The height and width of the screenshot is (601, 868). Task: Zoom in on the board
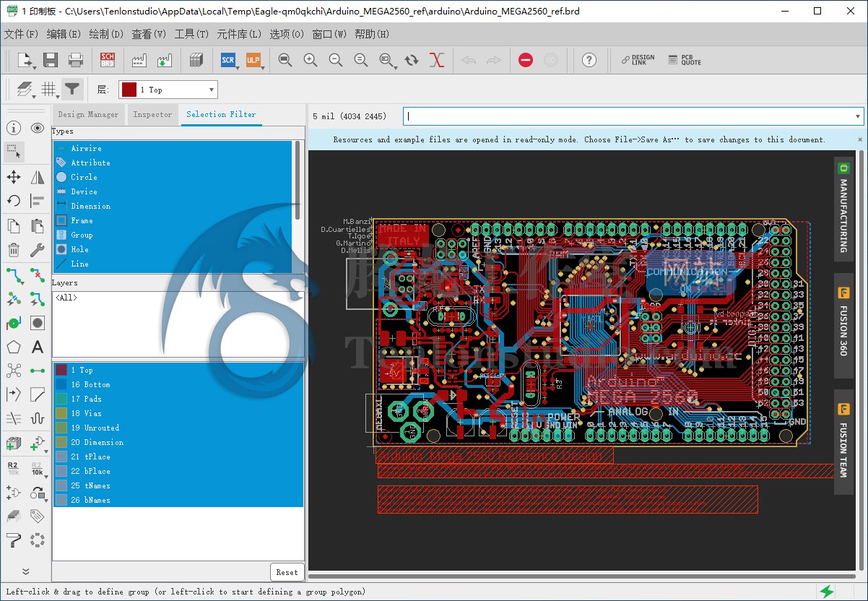(311, 61)
